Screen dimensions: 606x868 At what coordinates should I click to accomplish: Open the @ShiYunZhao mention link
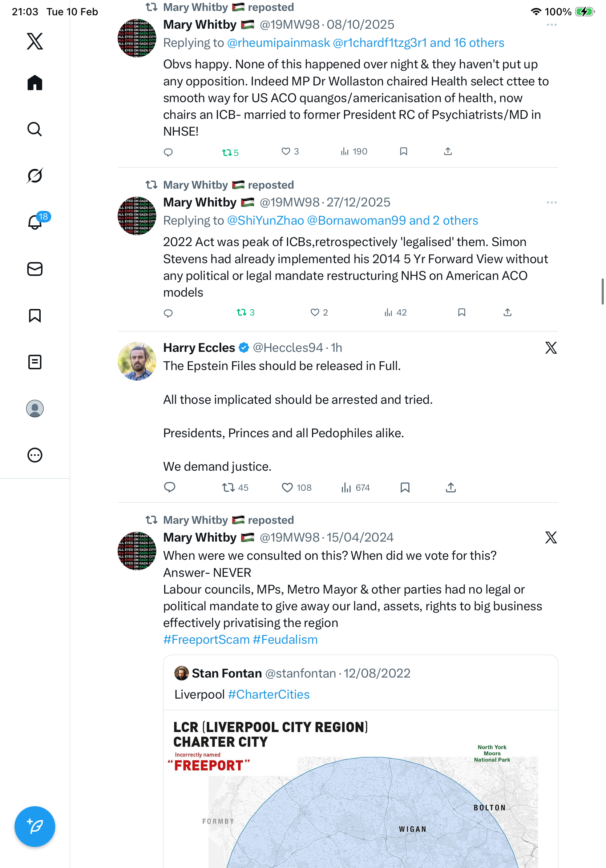(x=266, y=221)
